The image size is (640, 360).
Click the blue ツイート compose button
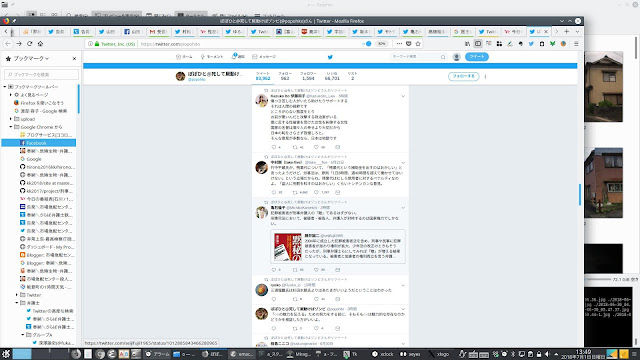pos(477,57)
